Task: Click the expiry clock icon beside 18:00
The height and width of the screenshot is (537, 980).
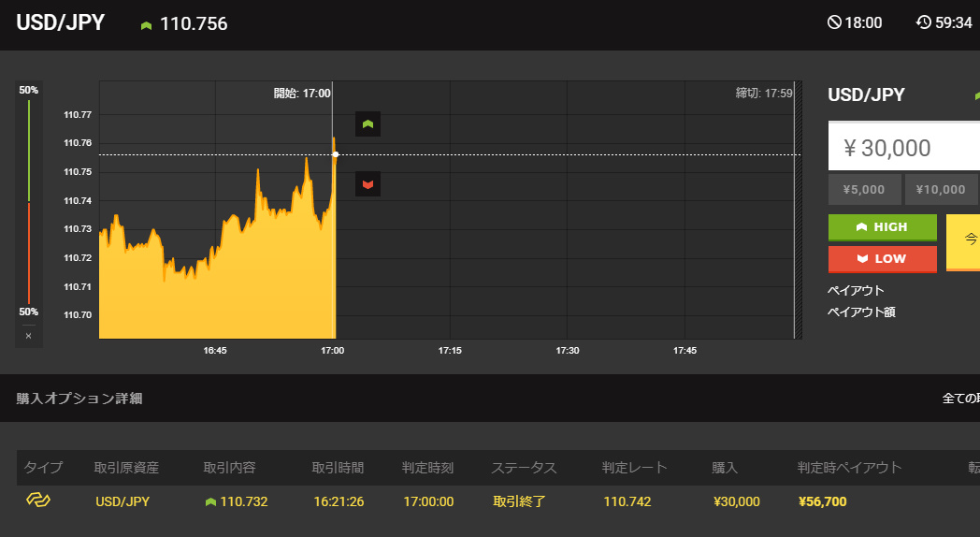Action: (834, 22)
